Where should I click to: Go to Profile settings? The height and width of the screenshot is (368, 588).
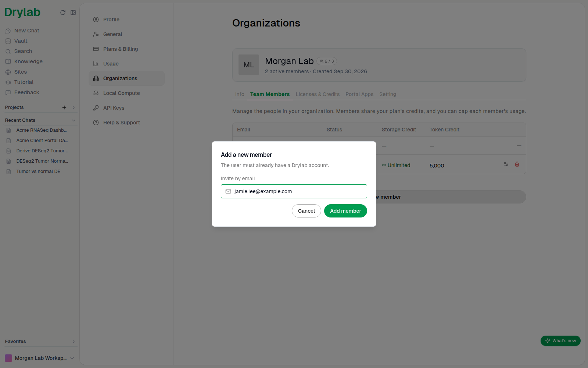[x=126, y=20]
